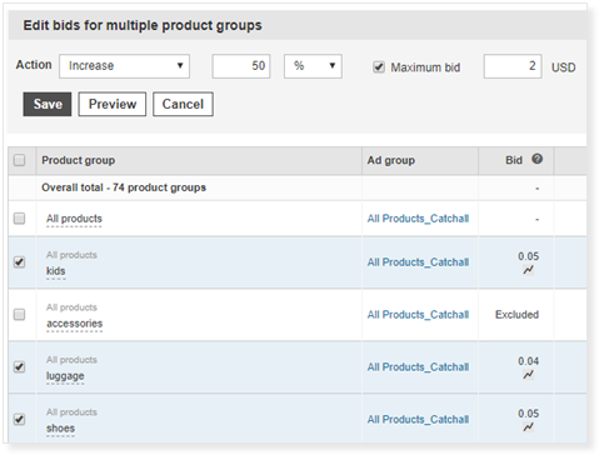The image size is (604, 455).
Task: Uncheck the kids product group checkbox
Action: (x=20, y=263)
